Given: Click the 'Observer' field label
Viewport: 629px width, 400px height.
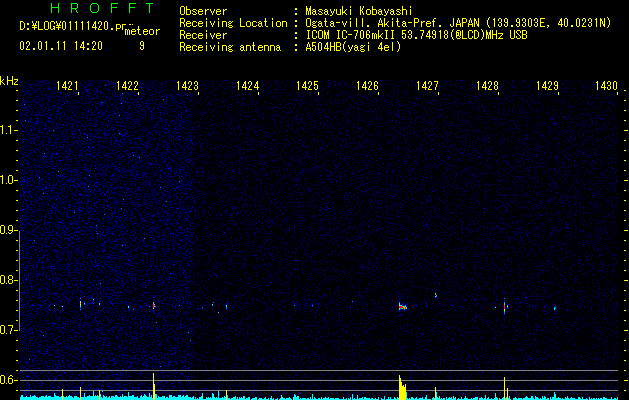Looking at the screenshot, I should click(x=203, y=11).
